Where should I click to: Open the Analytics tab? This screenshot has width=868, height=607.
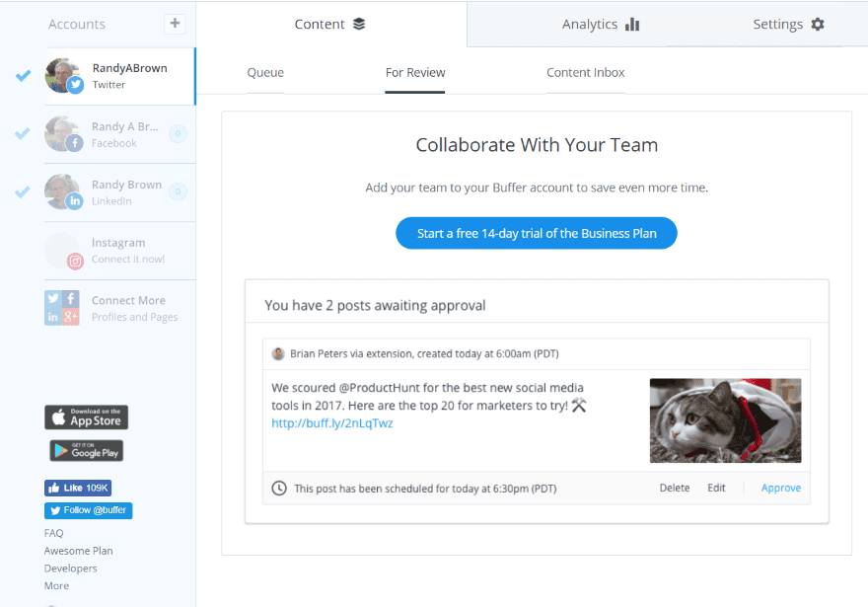[601, 24]
